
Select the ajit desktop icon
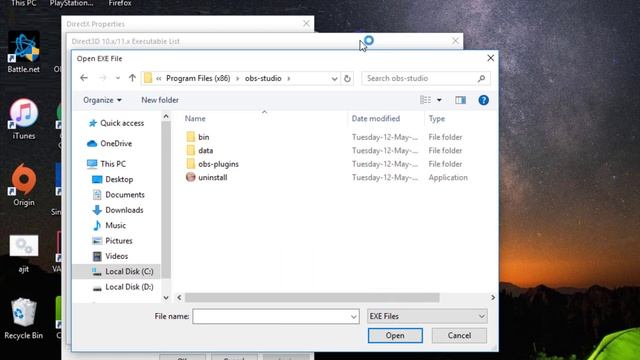24,253
